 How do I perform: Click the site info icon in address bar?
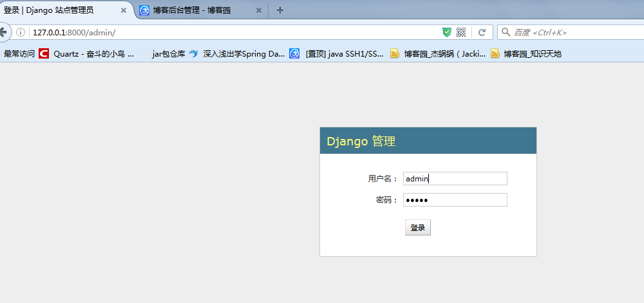point(21,32)
